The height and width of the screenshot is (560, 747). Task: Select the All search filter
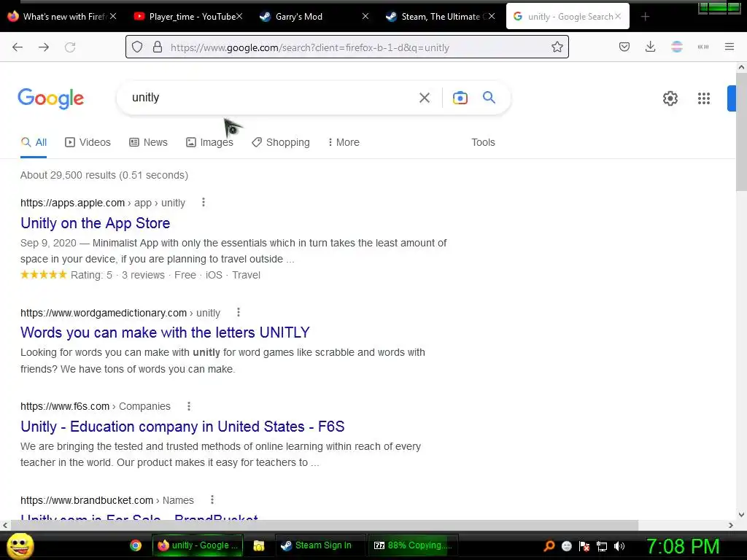(x=34, y=142)
